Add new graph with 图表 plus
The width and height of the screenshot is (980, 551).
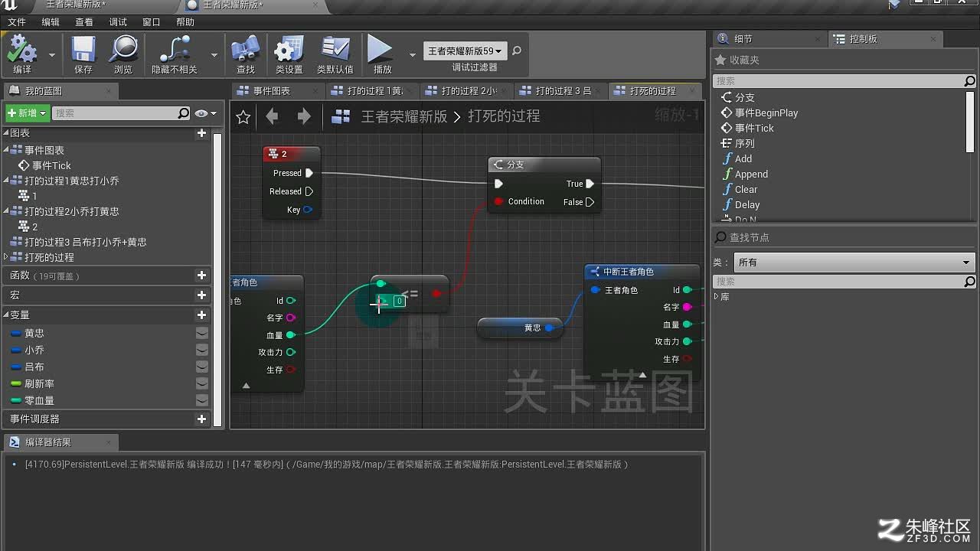point(202,133)
